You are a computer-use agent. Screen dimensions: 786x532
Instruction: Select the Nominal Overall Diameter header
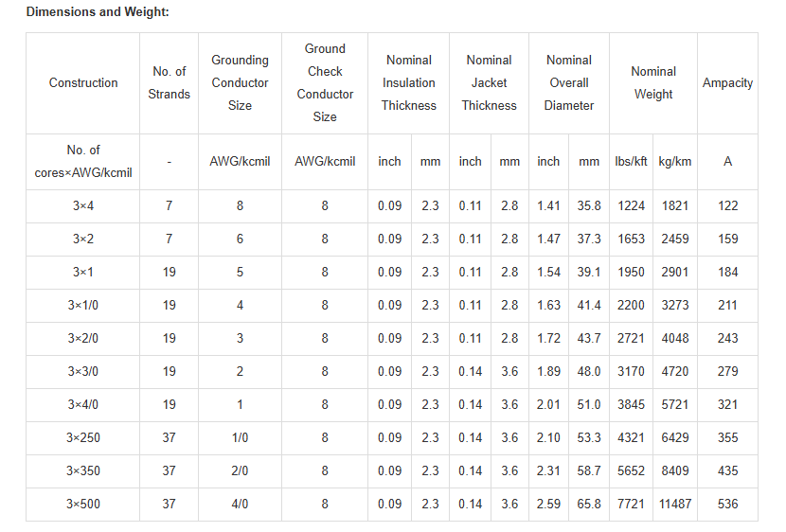coord(569,82)
